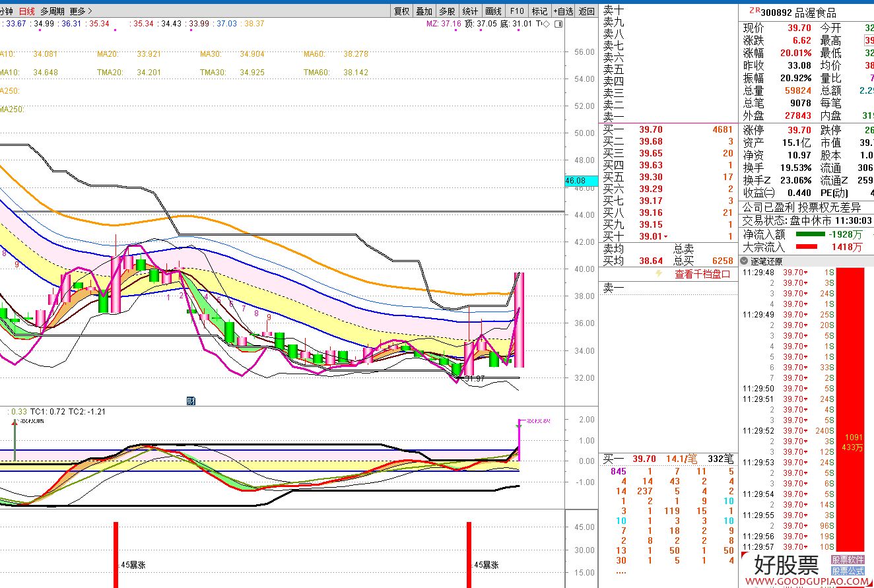Click the 96S trade volume entry
Viewport: 874px width, 588px height.
(828, 526)
